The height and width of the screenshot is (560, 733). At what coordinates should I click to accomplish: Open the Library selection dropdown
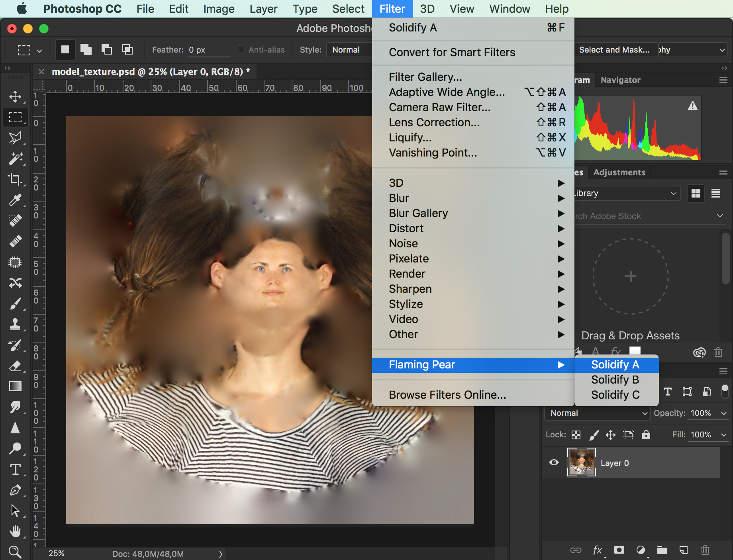pyautogui.click(x=627, y=193)
